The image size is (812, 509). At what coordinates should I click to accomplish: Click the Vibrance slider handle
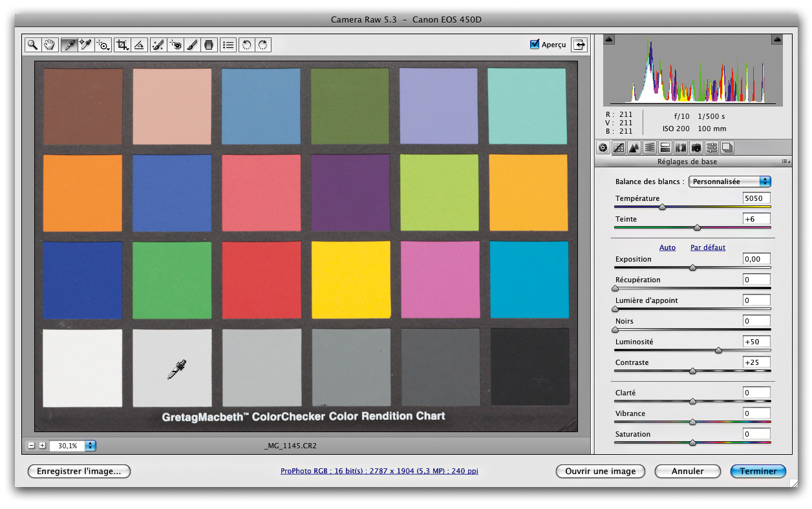(693, 422)
